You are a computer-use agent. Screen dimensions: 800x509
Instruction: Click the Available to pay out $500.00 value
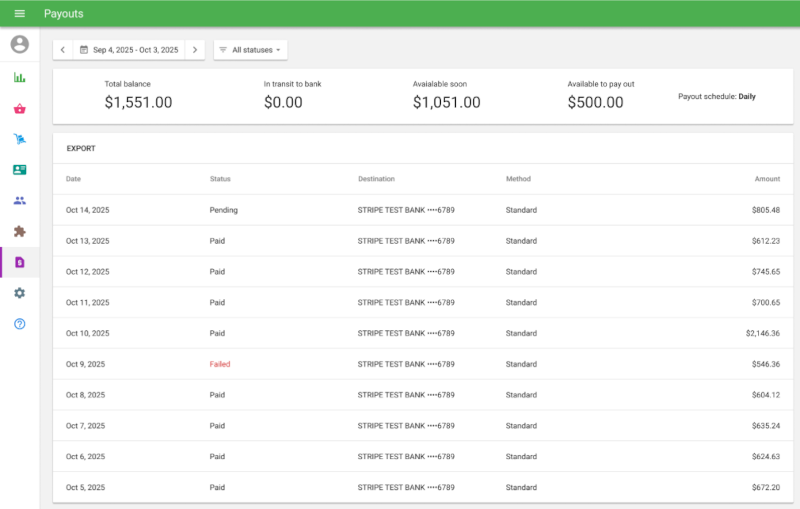[x=595, y=103]
